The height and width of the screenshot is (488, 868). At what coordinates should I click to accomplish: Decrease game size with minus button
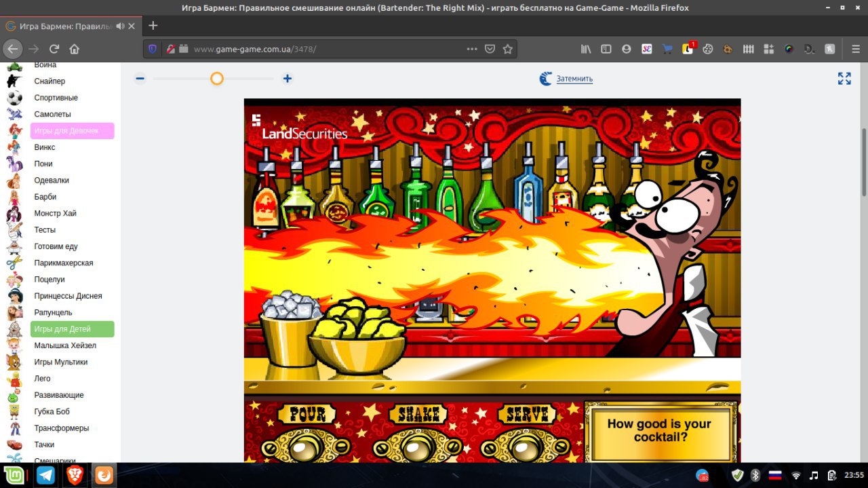tap(140, 79)
